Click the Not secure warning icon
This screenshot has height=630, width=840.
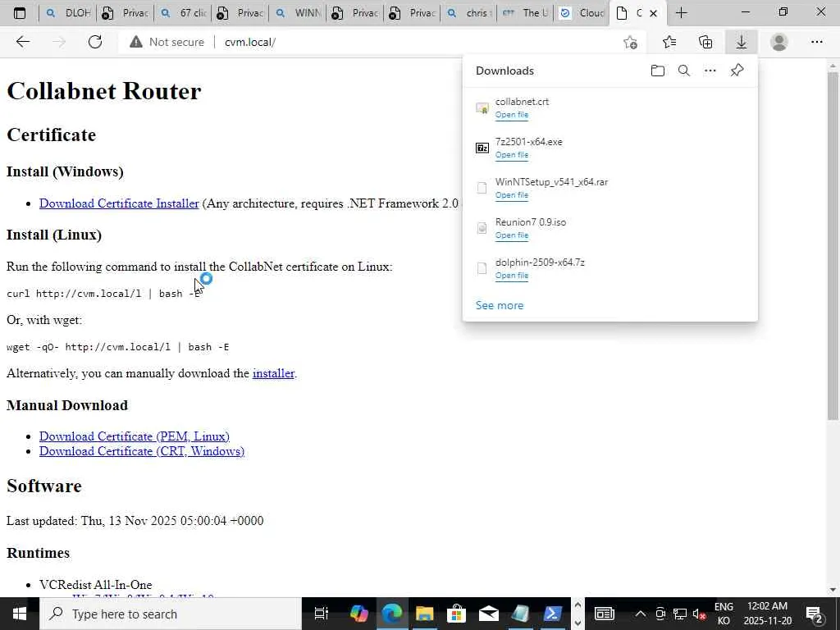pos(136,42)
